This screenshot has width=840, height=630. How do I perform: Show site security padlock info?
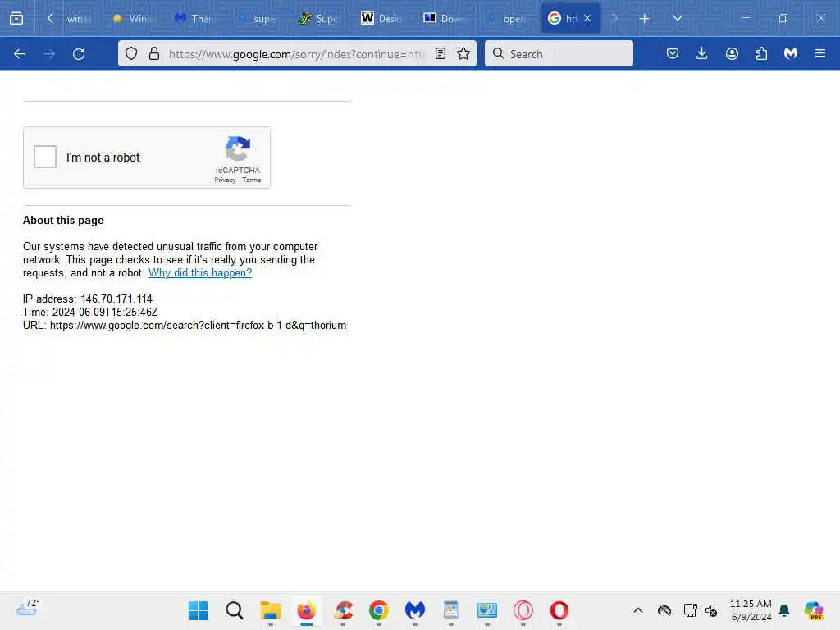(x=154, y=53)
